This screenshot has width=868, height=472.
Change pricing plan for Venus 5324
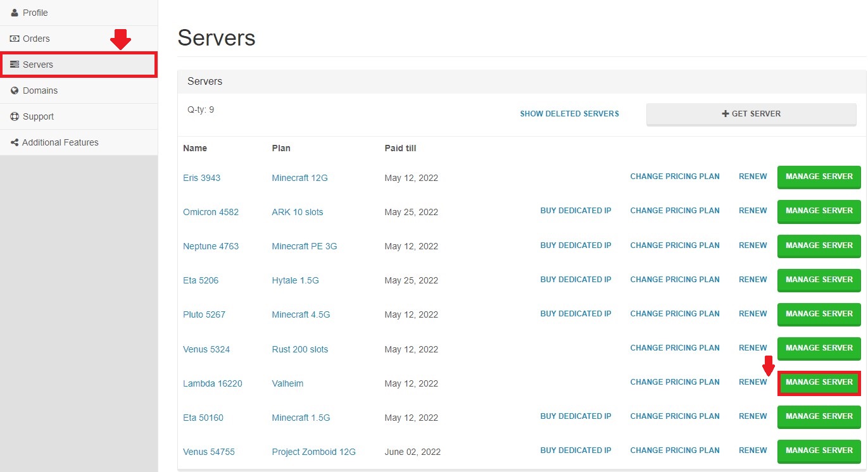pyautogui.click(x=674, y=347)
